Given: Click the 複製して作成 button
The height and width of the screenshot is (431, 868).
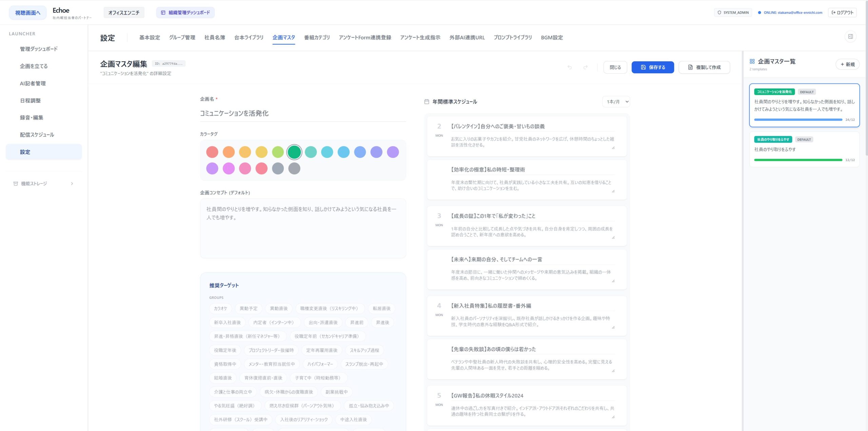Looking at the screenshot, I should pos(704,67).
